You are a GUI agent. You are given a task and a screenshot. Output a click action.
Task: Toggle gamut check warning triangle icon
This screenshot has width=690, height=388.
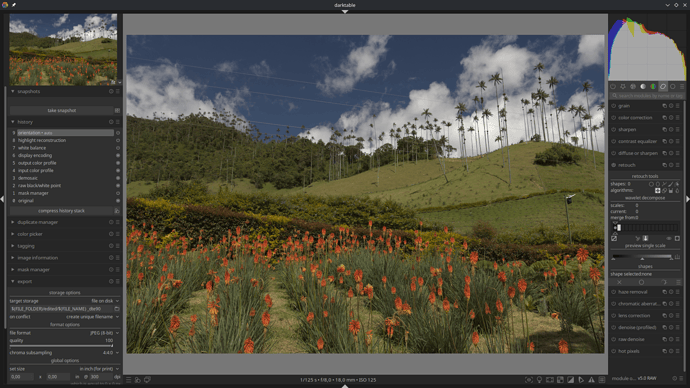point(591,380)
